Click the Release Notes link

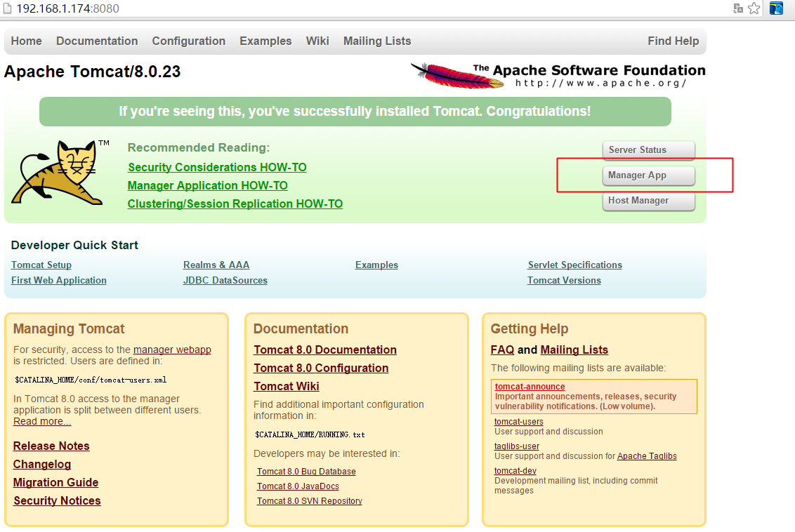click(51, 446)
